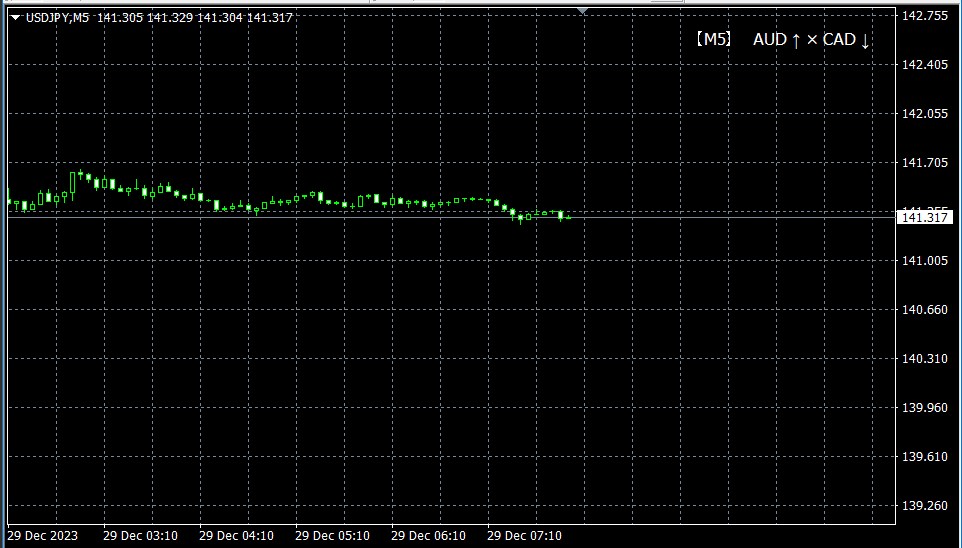Screen dimensions: 962x548
Task: Click the 142.755 price scale value
Action: (926, 16)
